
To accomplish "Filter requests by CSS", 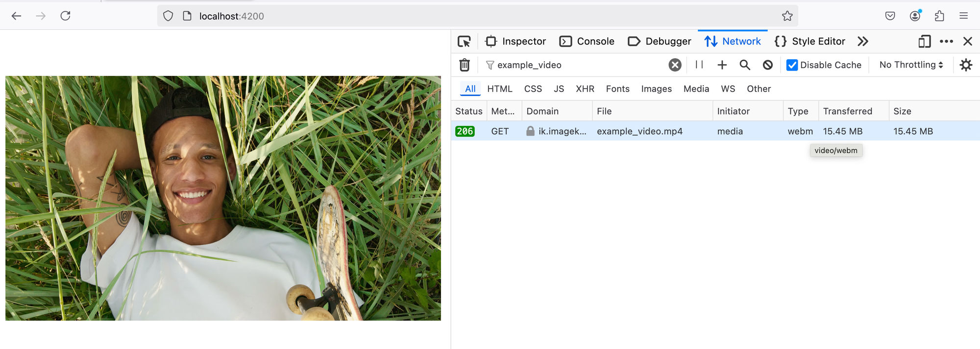I will [533, 89].
